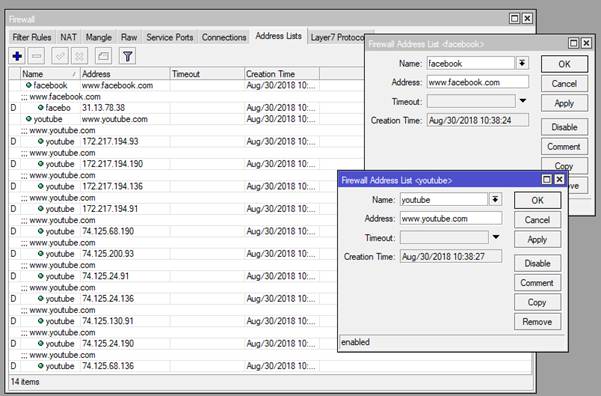Sort by the Creation Time column header
The width and height of the screenshot is (601, 396).
tap(282, 74)
